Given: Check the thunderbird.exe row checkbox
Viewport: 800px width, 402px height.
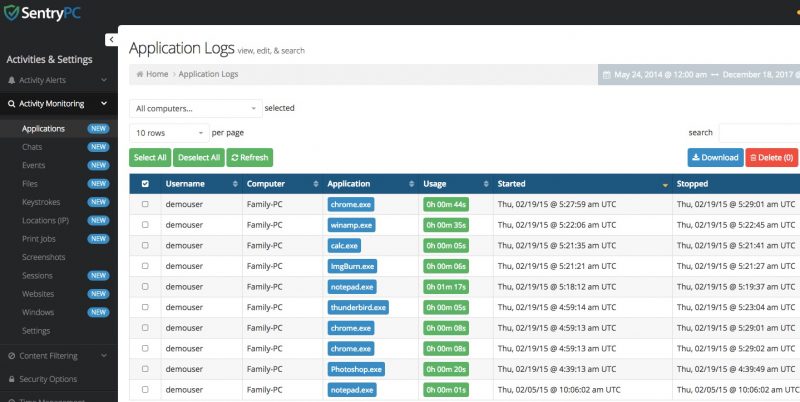Looking at the screenshot, I should (145, 307).
